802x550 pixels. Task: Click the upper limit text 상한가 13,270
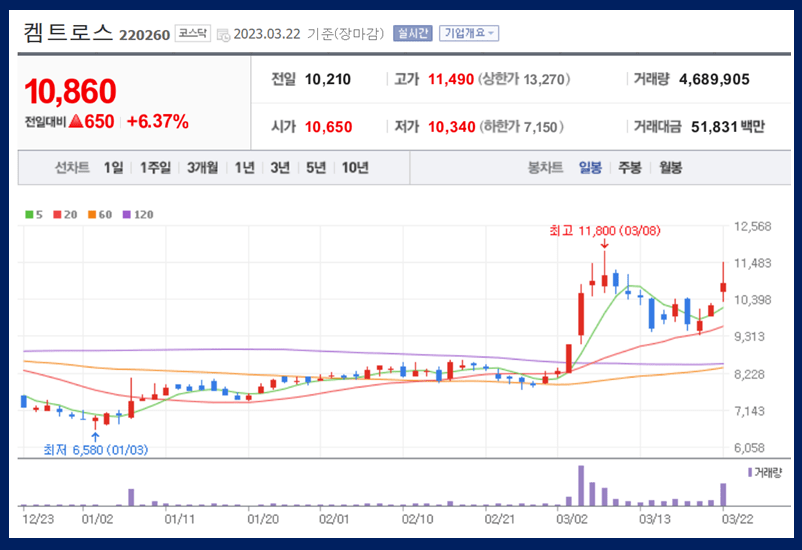524,79
